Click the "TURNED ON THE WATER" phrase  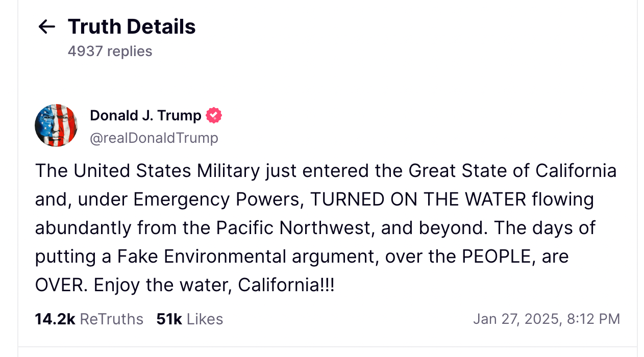click(x=418, y=199)
